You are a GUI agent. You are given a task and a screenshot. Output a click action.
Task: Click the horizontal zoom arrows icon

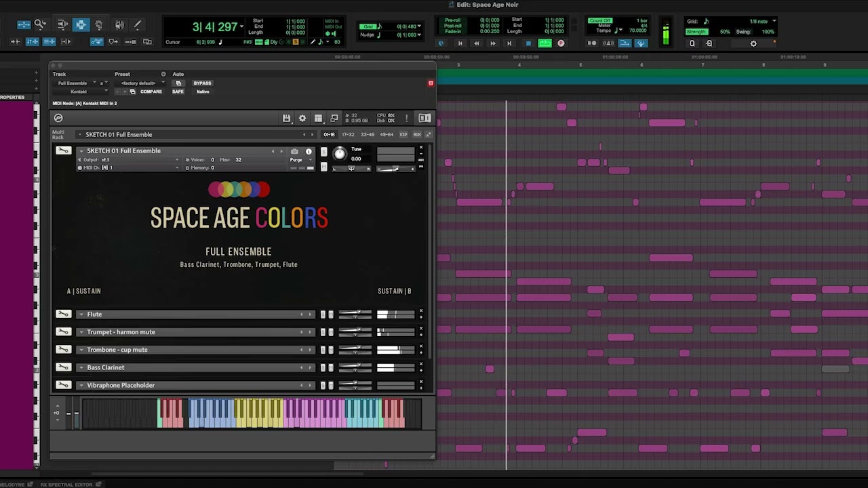point(24,24)
